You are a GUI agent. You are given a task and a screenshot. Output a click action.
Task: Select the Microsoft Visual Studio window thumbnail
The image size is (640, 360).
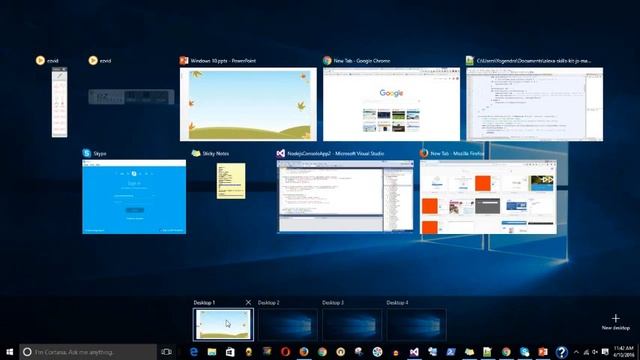345,196
